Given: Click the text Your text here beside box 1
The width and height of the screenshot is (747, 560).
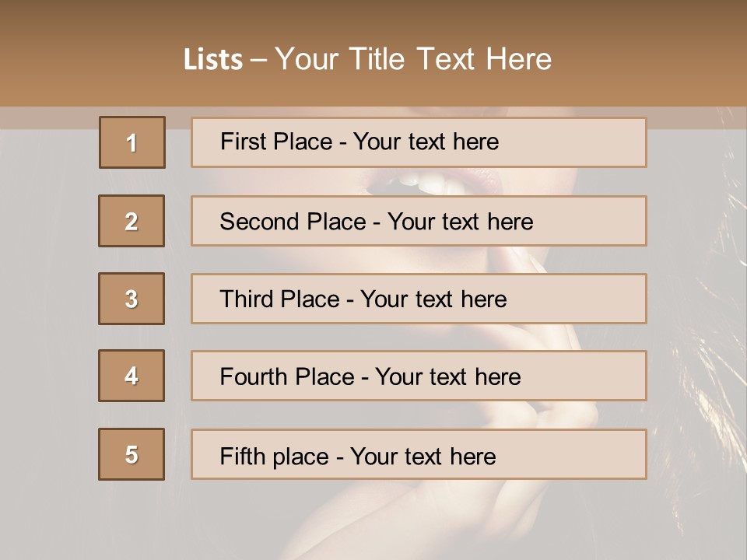Looking at the screenshot, I should tap(426, 142).
